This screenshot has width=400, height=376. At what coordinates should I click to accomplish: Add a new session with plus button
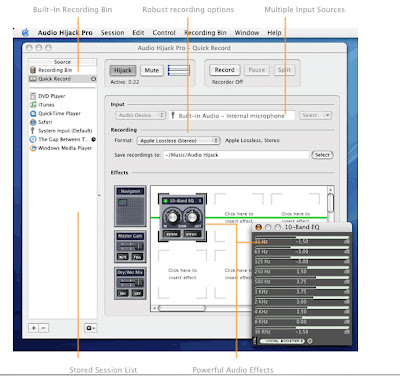pyautogui.click(x=34, y=328)
